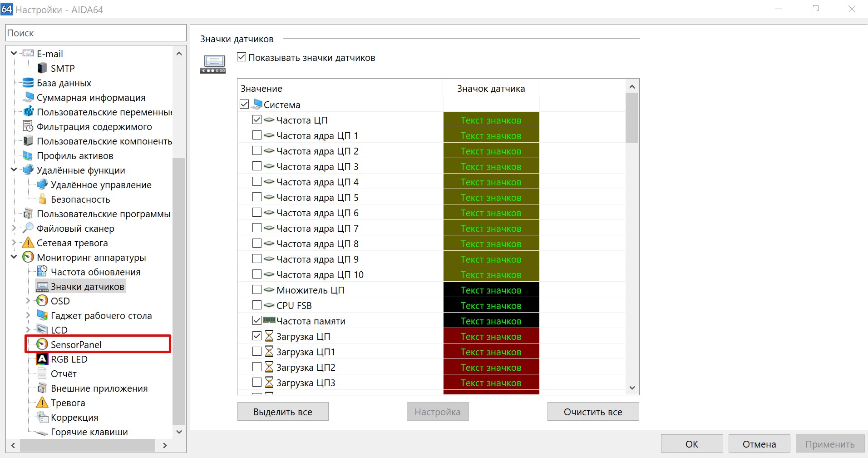Click the Значение column header
Viewport: 868px width, 458px height.
[340, 88]
